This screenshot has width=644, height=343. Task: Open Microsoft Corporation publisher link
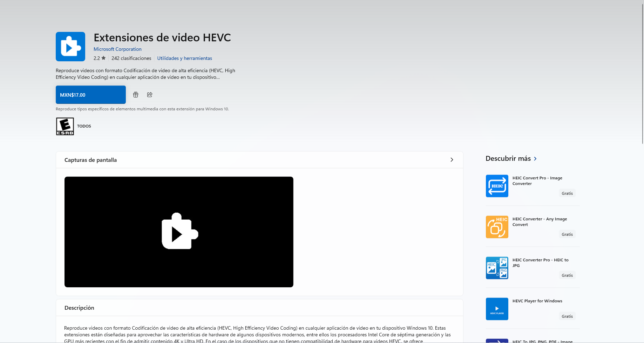(117, 49)
